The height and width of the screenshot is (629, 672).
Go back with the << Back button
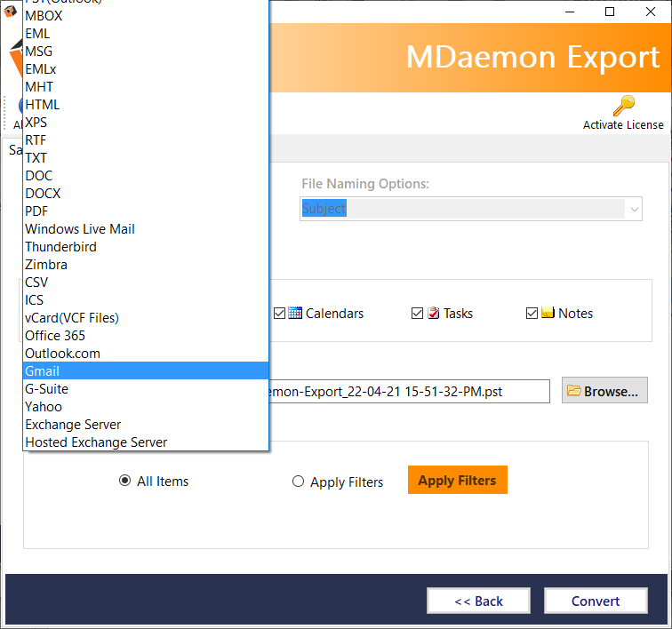coord(478,601)
